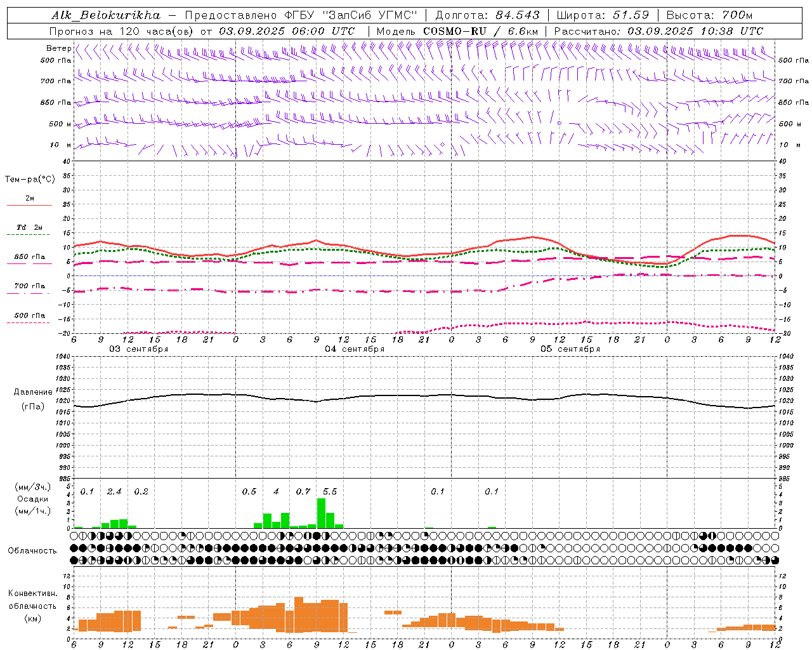Select the 'Предоставлено ФГБУ "ЗапСиб УГМС"' text

click(x=300, y=15)
